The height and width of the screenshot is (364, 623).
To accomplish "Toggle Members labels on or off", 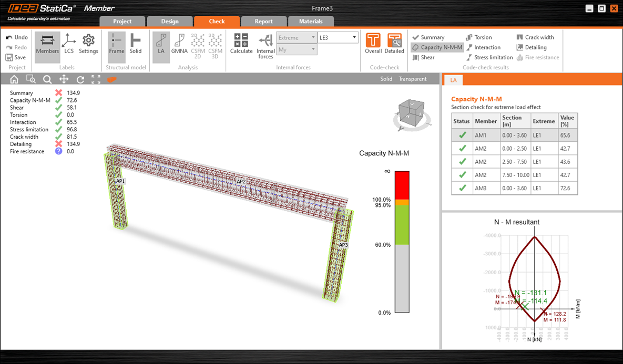I will pyautogui.click(x=47, y=44).
